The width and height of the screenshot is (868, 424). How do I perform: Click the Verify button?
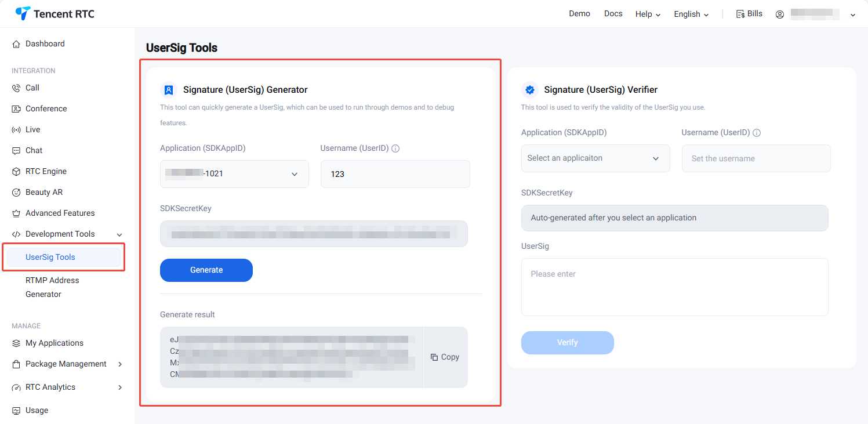(568, 343)
